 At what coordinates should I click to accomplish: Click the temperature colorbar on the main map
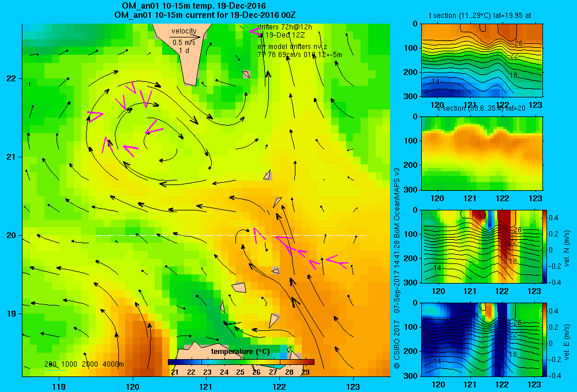point(241,362)
